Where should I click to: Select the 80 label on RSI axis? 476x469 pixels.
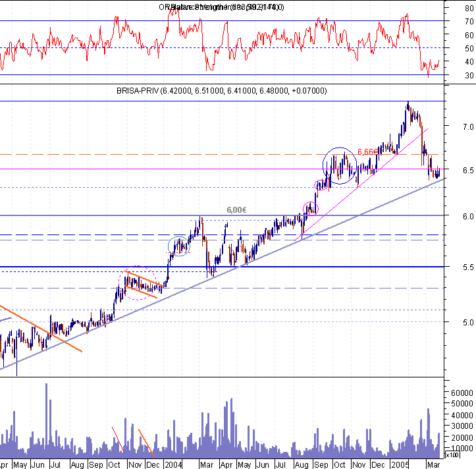[469, 8]
